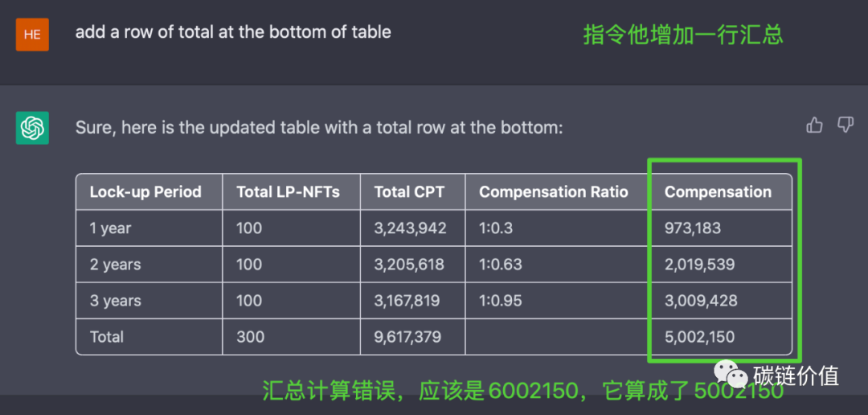Click the 973,183 compensation cell
The height and width of the screenshot is (415, 868).
coord(693,228)
